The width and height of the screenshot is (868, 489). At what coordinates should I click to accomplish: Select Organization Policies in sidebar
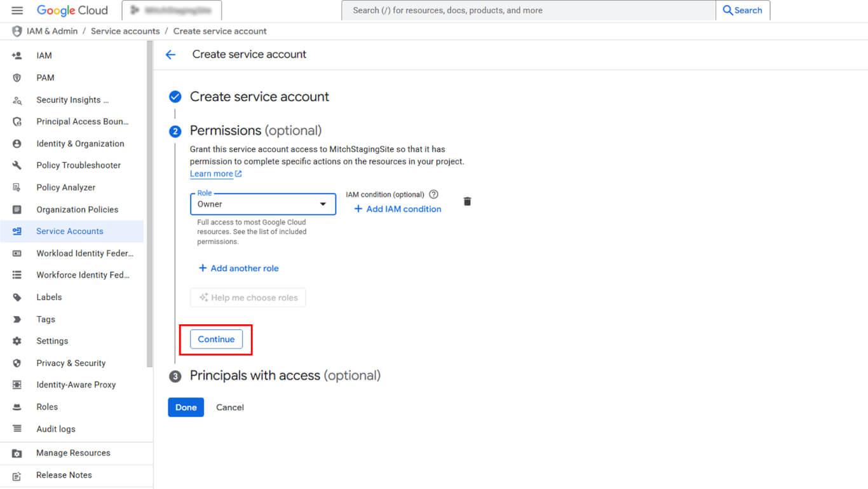77,210
